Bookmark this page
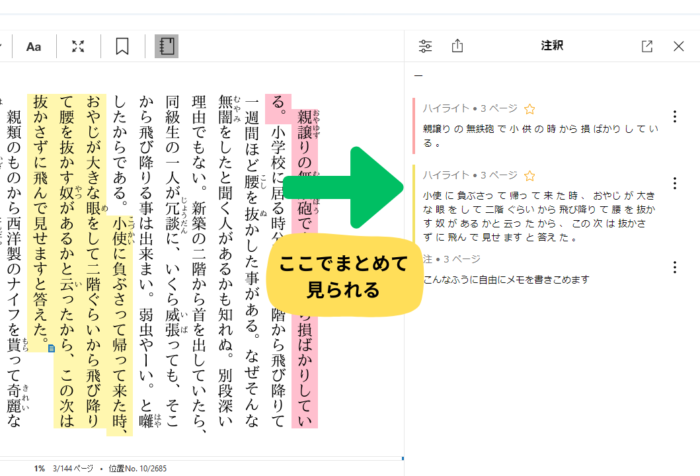 [122, 46]
